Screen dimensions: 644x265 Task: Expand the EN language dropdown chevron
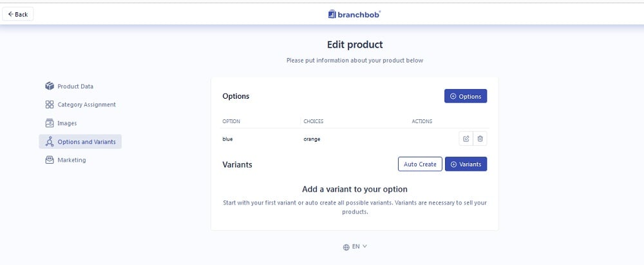[365, 246]
